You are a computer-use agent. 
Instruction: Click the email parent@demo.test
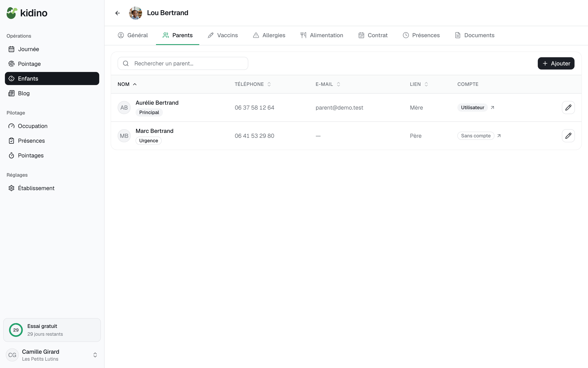339,108
